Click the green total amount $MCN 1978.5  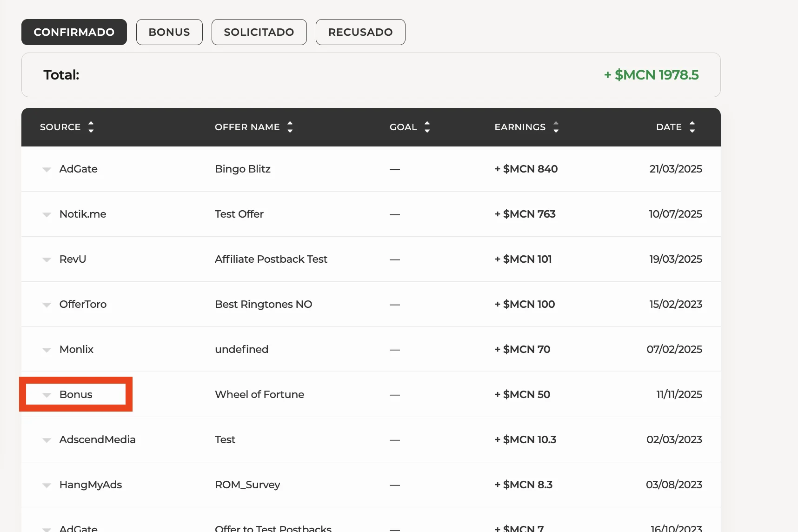tap(651, 75)
